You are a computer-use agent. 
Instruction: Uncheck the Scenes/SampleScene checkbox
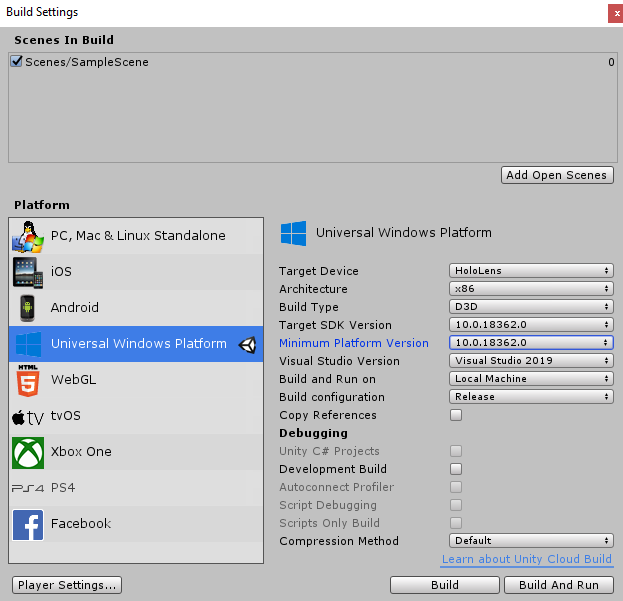pos(16,61)
